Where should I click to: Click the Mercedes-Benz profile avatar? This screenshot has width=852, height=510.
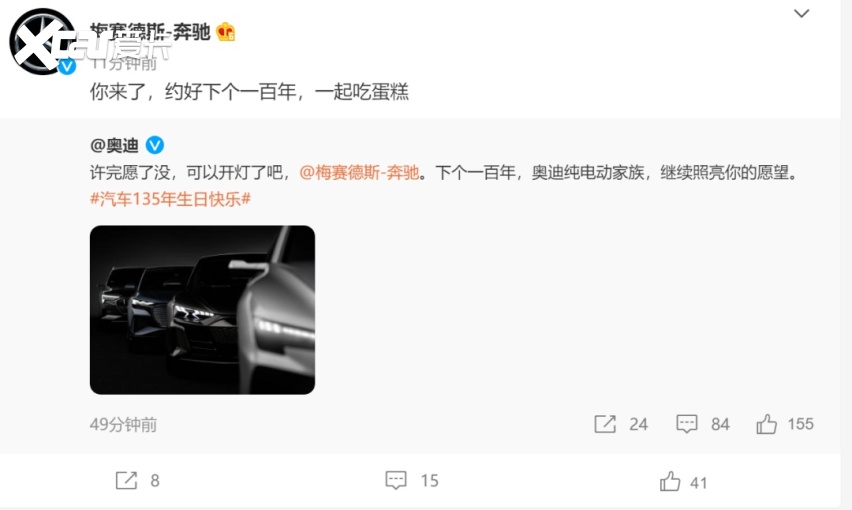pyautogui.click(x=42, y=41)
